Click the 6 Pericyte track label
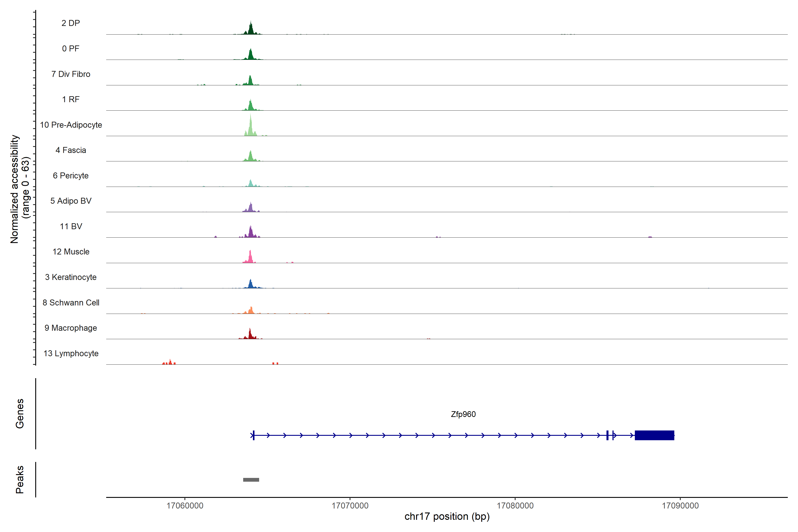 (x=70, y=175)
